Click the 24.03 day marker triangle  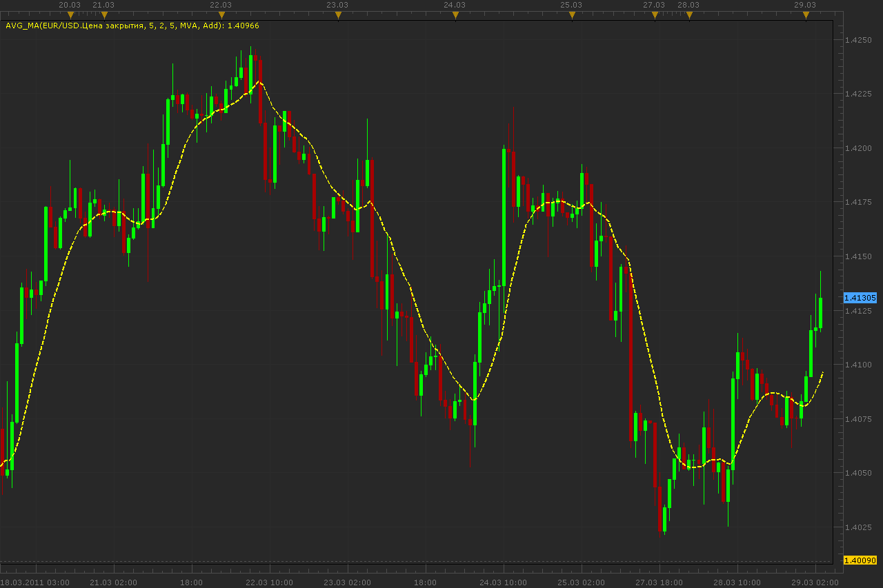[455, 14]
